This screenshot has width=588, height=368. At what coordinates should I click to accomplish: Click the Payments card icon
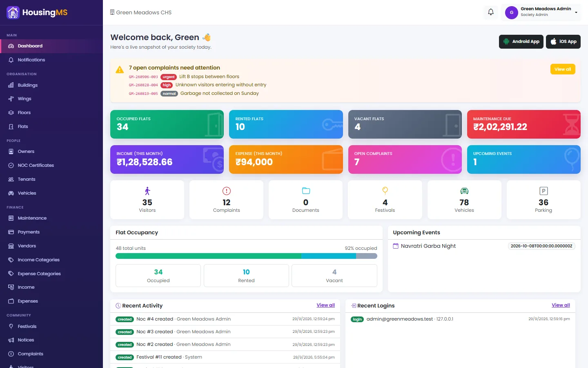11,232
